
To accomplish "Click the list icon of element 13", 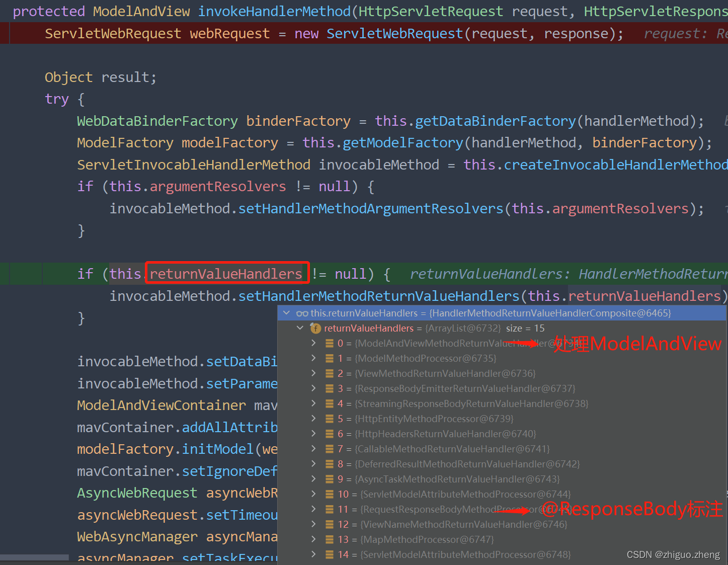I will [x=330, y=539].
